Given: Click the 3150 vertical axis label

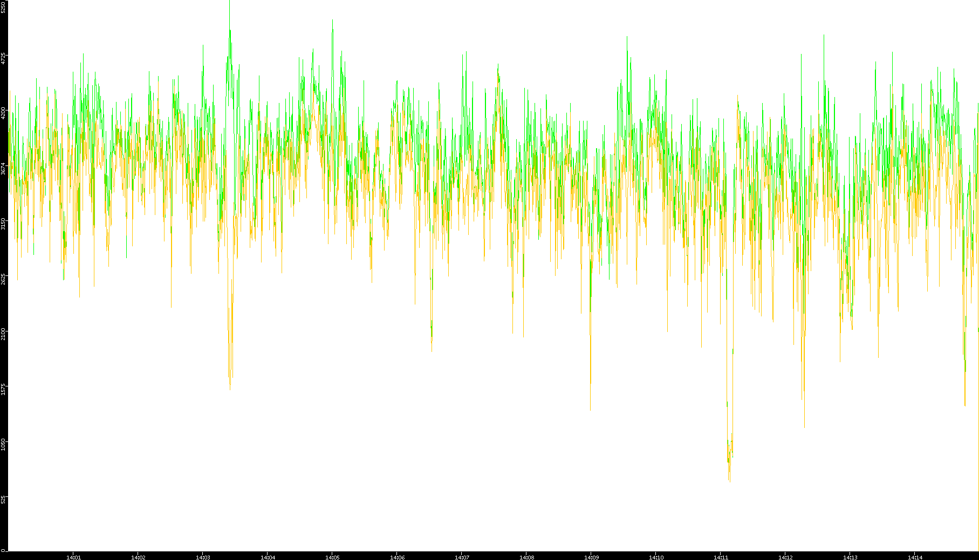Looking at the screenshot, I should (x=3, y=224).
